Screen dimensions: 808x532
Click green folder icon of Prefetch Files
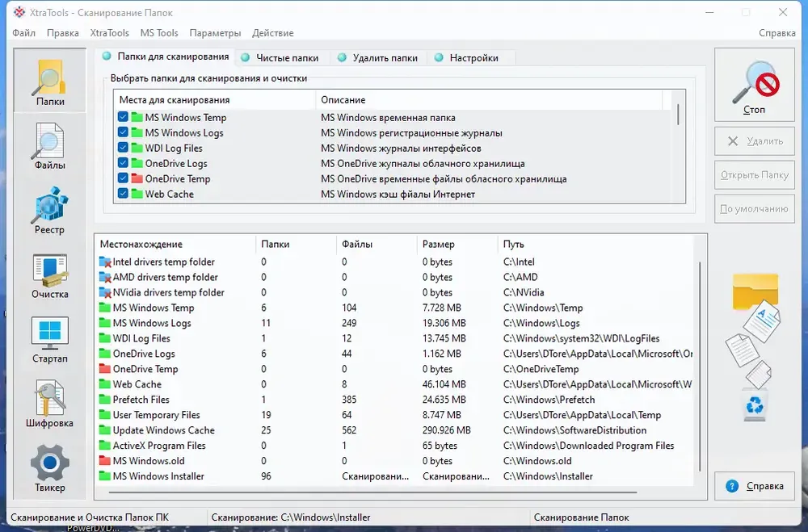click(105, 399)
